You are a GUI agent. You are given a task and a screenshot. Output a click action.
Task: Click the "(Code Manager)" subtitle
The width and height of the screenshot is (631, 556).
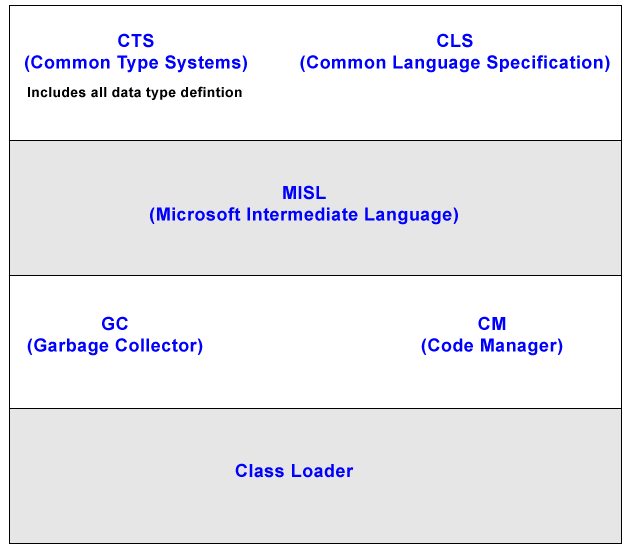point(492,346)
